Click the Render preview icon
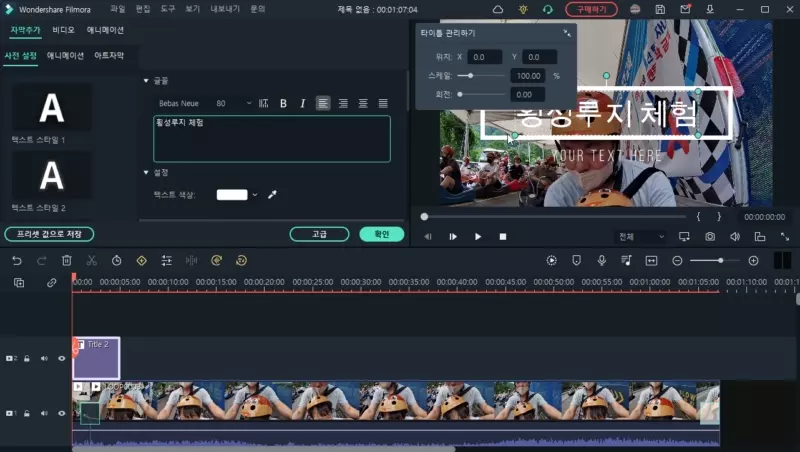 [x=552, y=261]
